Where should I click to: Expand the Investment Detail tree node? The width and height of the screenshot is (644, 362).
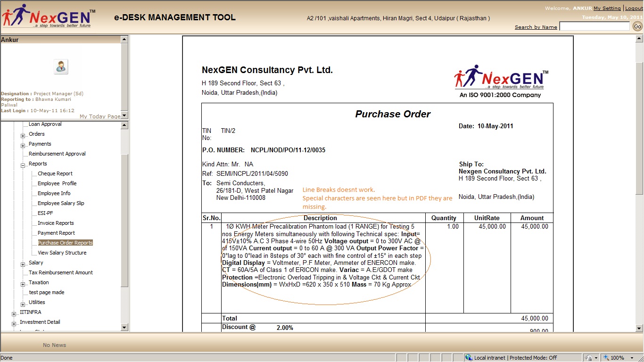[x=14, y=324]
